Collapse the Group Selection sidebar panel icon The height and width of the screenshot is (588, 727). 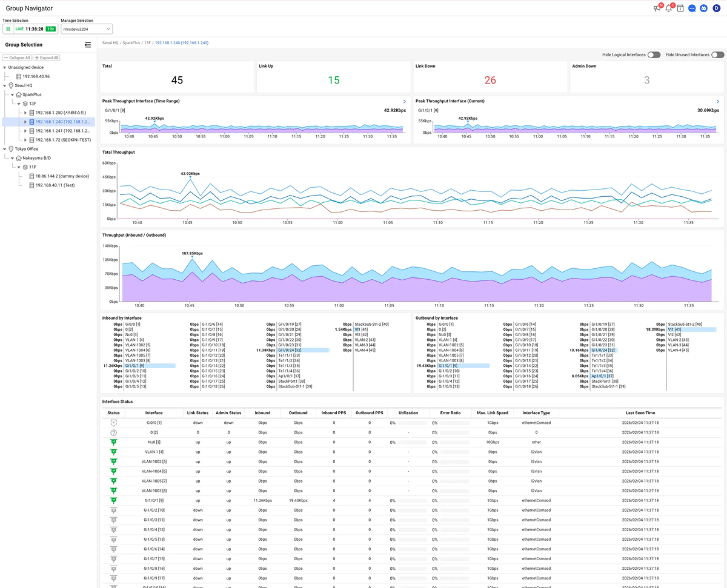click(x=88, y=45)
